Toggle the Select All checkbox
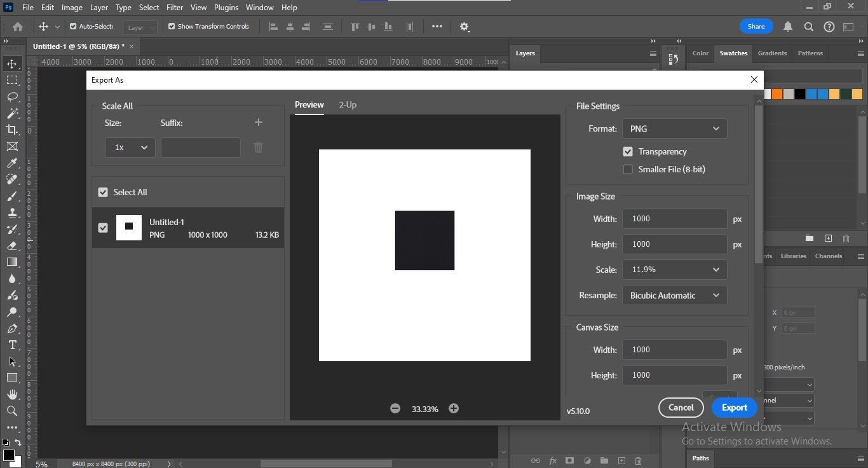868x468 pixels. 103,193
